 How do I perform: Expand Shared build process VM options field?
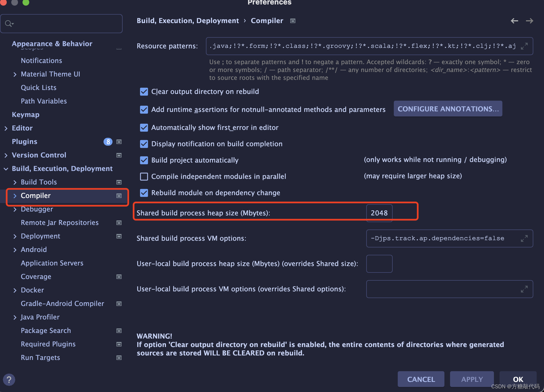(524, 239)
